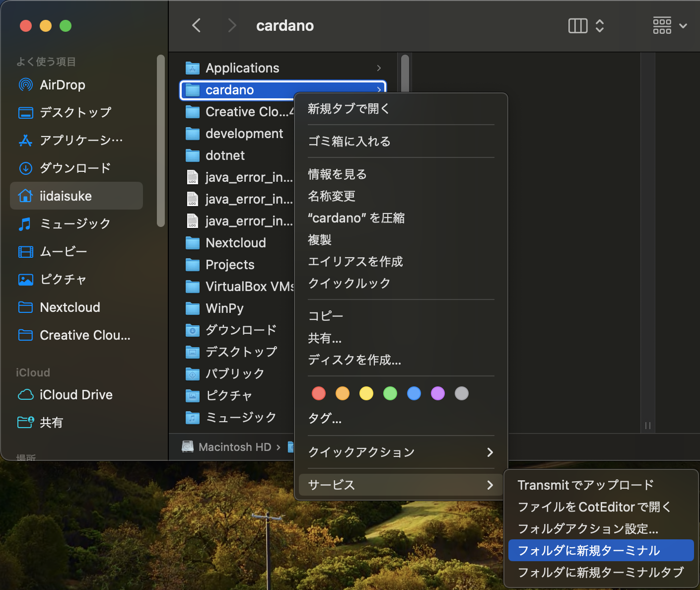Open the column view switcher dropdown
Viewport: 700px width, 590px height.
pyautogui.click(x=586, y=26)
